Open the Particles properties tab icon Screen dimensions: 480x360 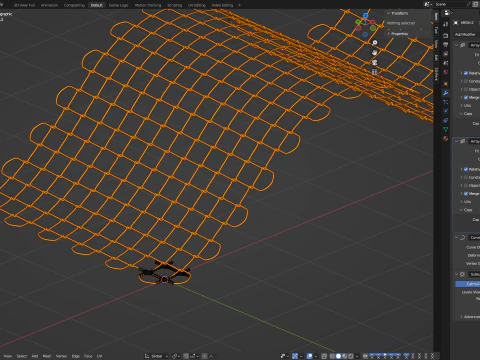click(x=446, y=102)
